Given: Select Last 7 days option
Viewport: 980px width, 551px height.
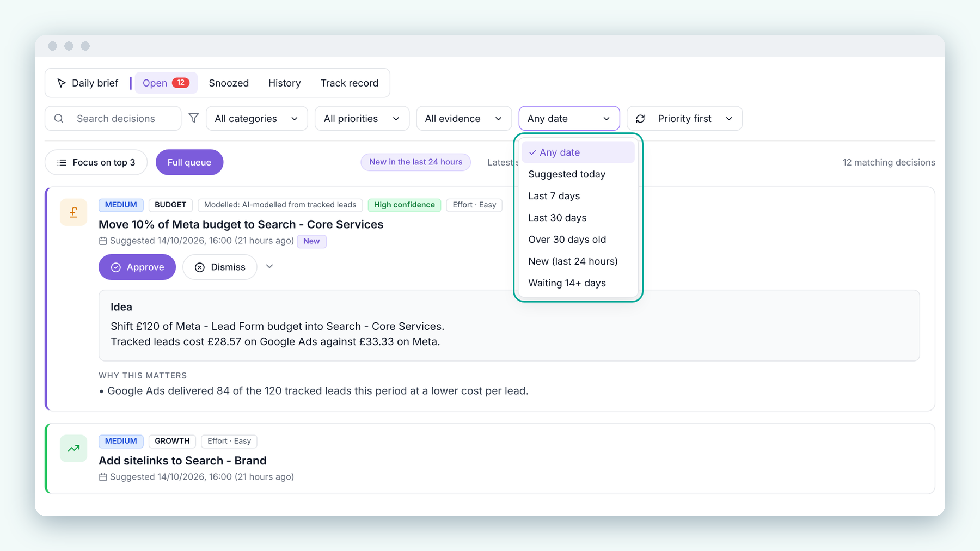Looking at the screenshot, I should (x=578, y=196).
